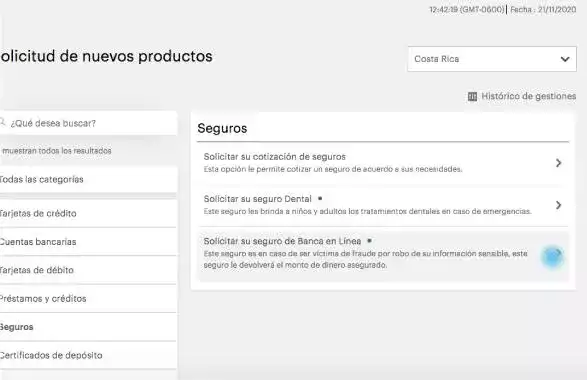Click the 'olicitud de nuevos productos' page title
This screenshot has height=380, width=587.
click(106, 56)
